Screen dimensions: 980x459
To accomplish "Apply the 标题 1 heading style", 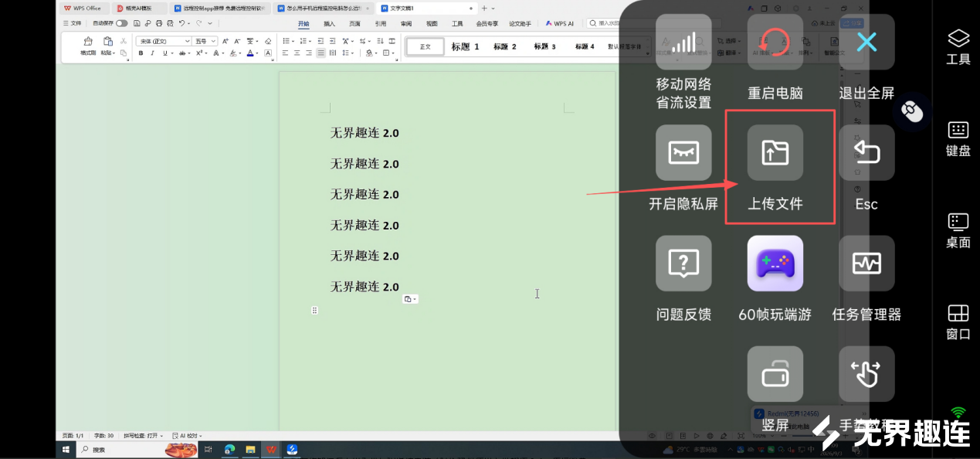I will pyautogui.click(x=465, y=46).
